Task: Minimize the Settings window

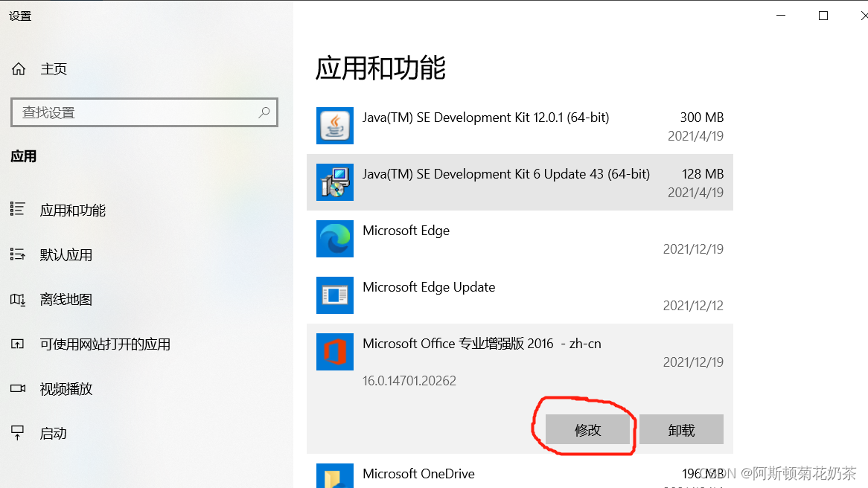Action: pyautogui.click(x=781, y=16)
